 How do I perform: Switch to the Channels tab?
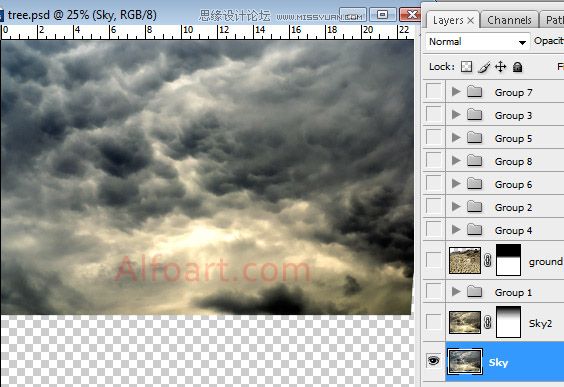coord(509,20)
